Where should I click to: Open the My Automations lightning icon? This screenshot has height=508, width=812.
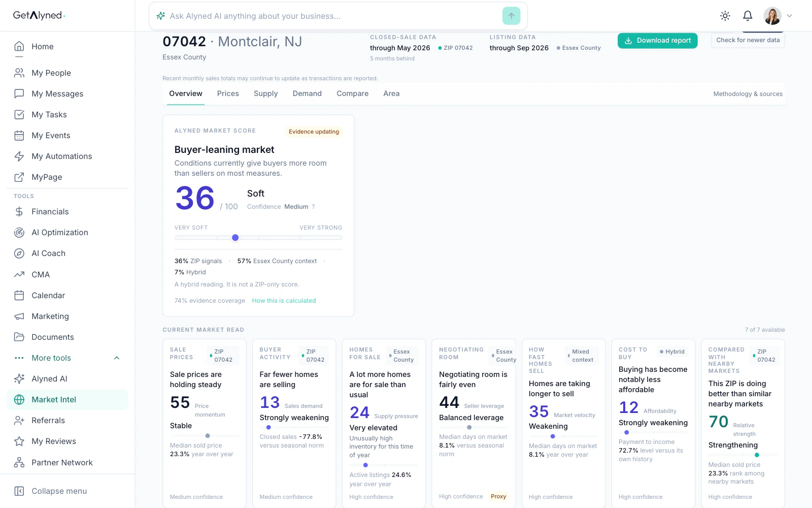19,156
